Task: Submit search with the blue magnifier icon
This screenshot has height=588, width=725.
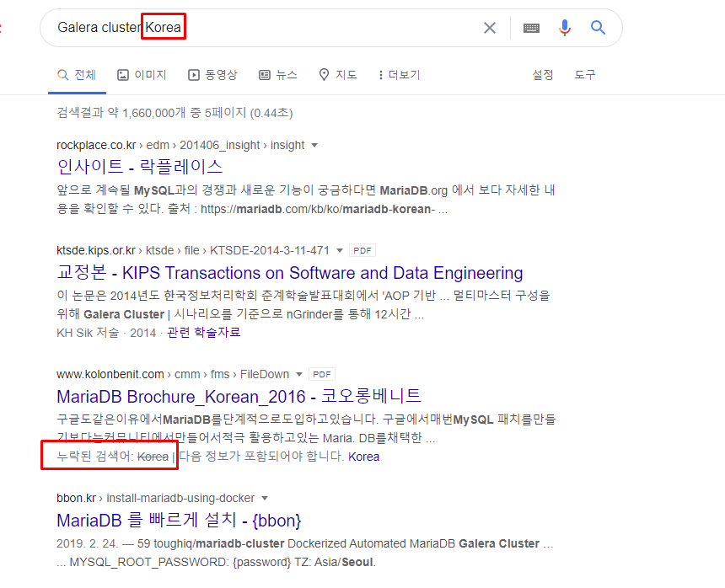Action: 598,28
